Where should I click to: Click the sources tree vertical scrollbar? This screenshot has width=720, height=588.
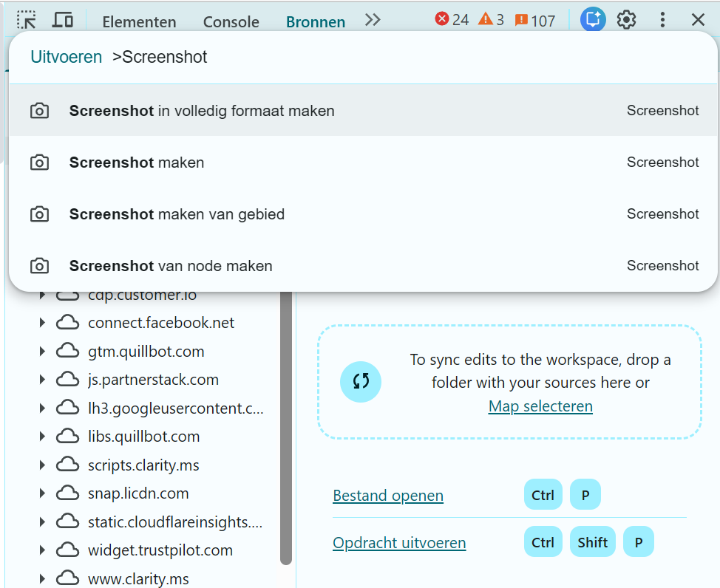coord(286,427)
